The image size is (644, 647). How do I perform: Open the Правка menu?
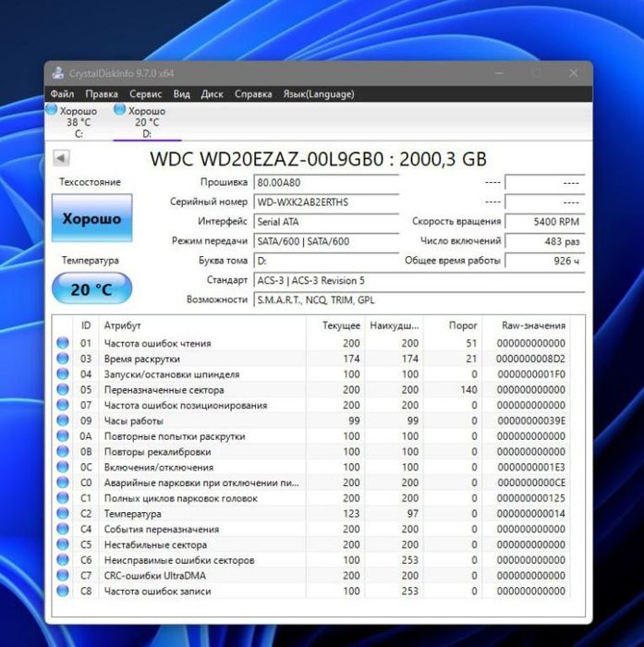102,94
